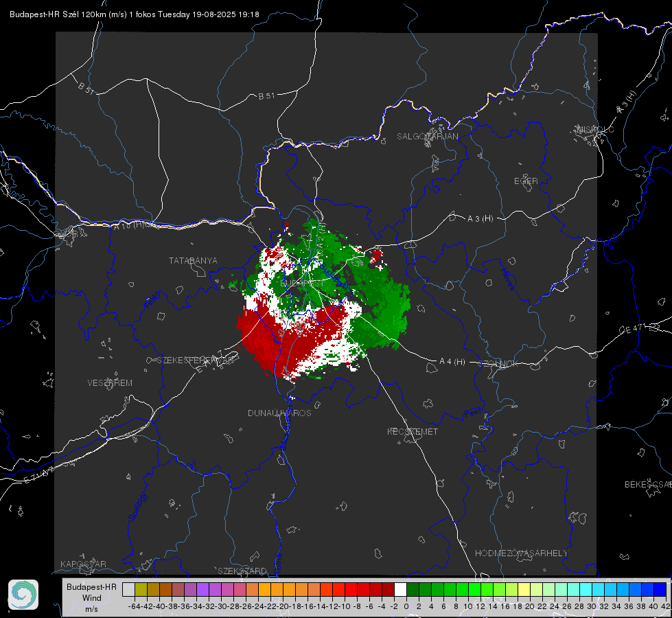Screen dimensions: 672x618
Task: Click the DUNAÚJVÁROS city label
Action: (x=279, y=413)
